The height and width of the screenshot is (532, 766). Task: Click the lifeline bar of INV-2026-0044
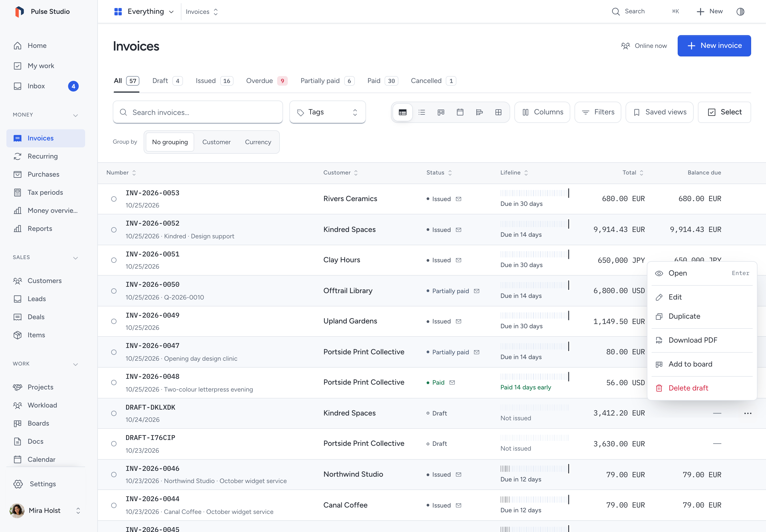pyautogui.click(x=535, y=499)
